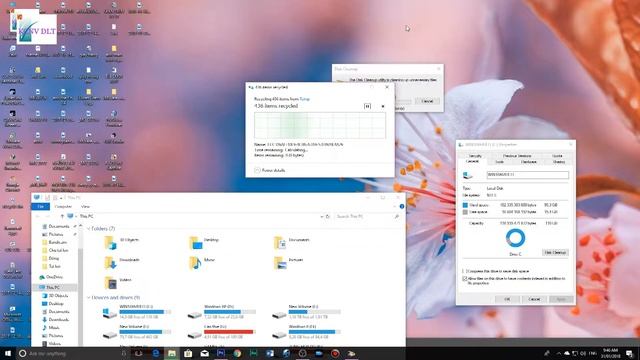The image size is (640, 360).
Task: Cancel recycling with the X icon beside pause
Action: pos(383,106)
